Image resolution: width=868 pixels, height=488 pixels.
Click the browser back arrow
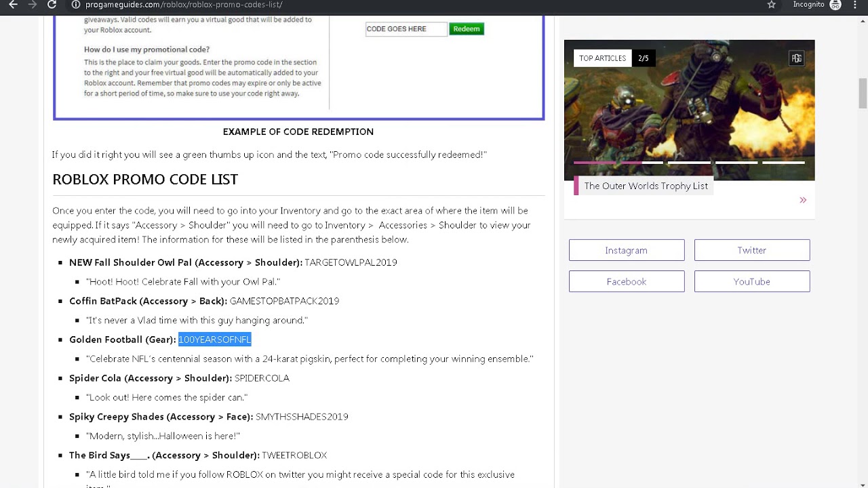13,5
